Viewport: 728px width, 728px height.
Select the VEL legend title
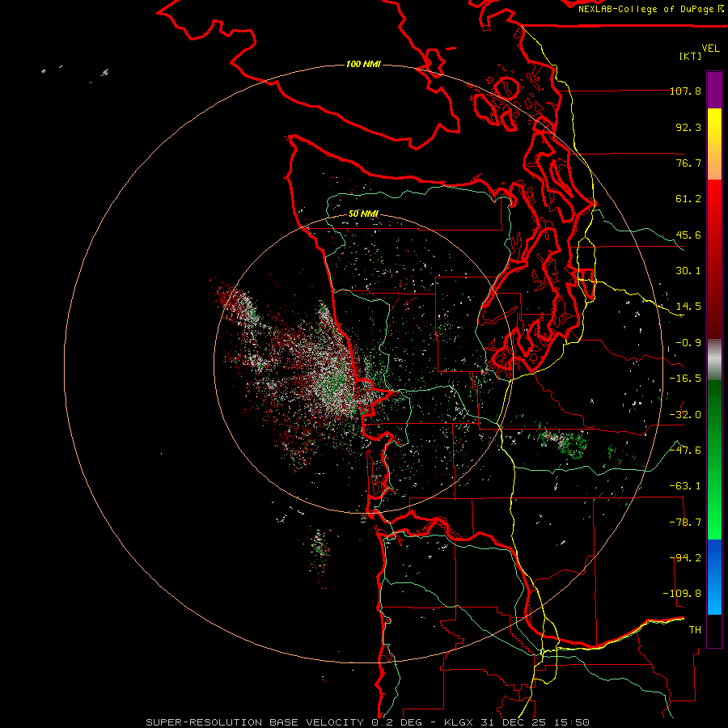pyautogui.click(x=710, y=49)
